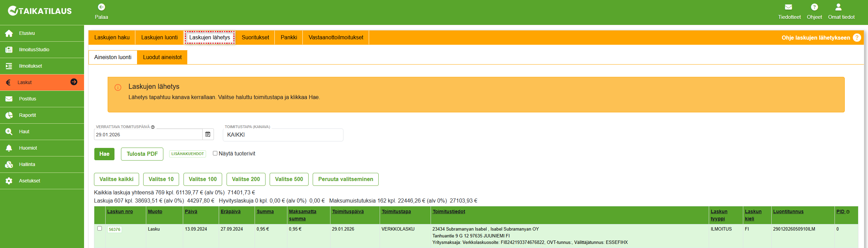Viewport: 868px width, 248px height.
Task: Open Ohjeet help icon in header
Action: click(814, 7)
